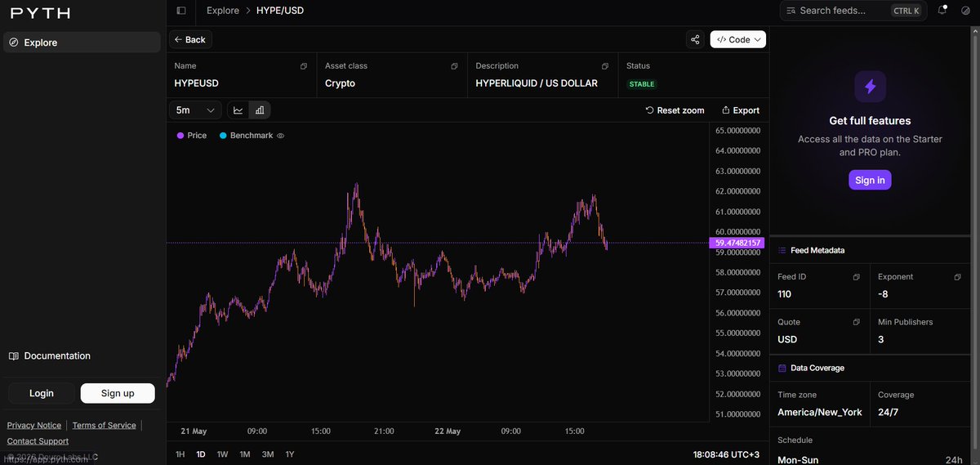Screen dimensions: 980x465
Task: Click the Sign in button
Action: (x=870, y=180)
